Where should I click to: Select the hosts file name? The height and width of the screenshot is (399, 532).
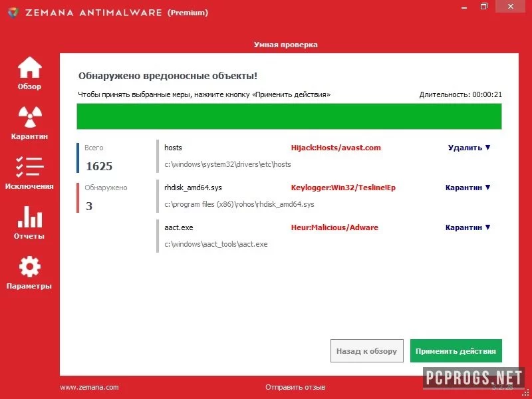click(173, 148)
